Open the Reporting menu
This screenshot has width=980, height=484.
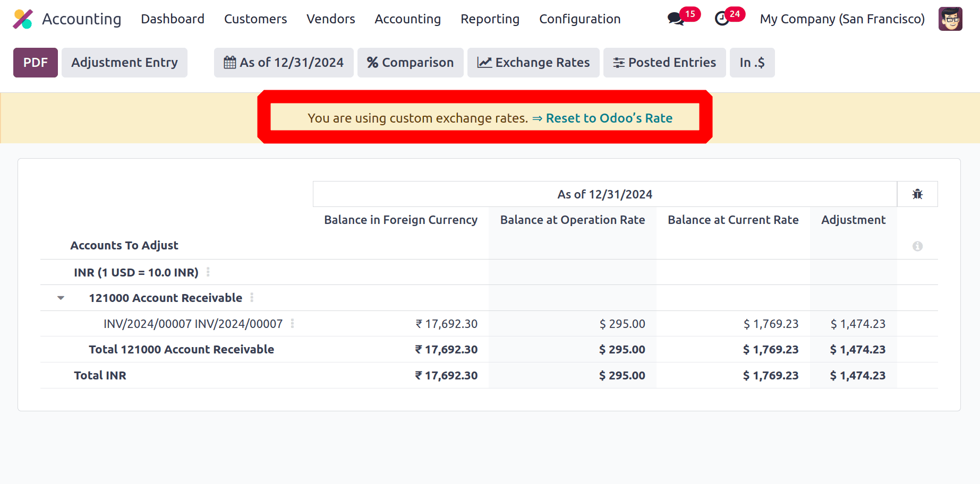point(490,19)
